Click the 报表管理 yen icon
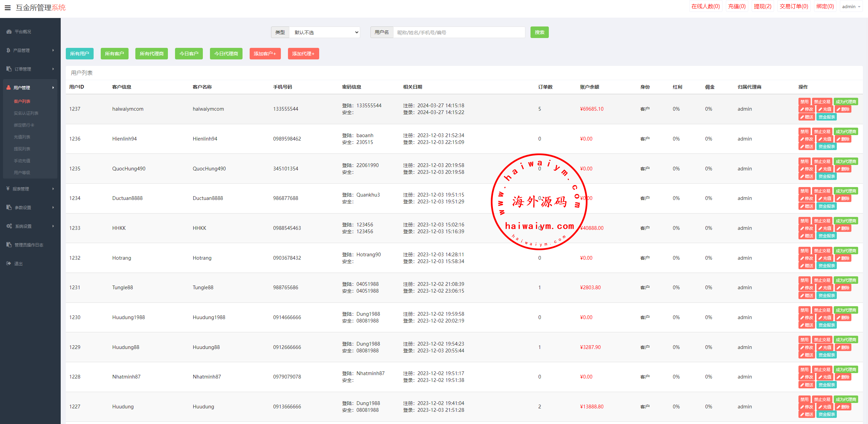Screen dimensions: 868x424 pos(8,189)
